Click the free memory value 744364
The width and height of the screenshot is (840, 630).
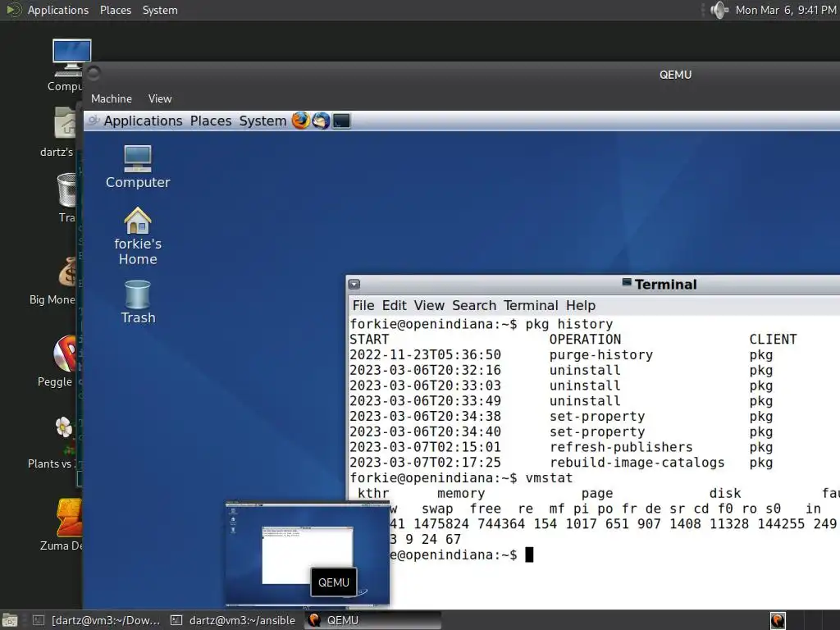(501, 524)
